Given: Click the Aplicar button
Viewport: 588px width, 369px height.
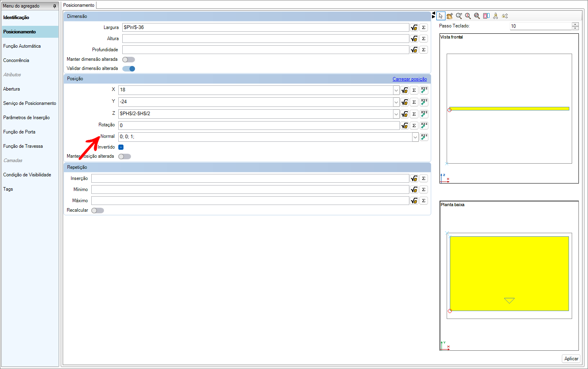Looking at the screenshot, I should click(571, 359).
